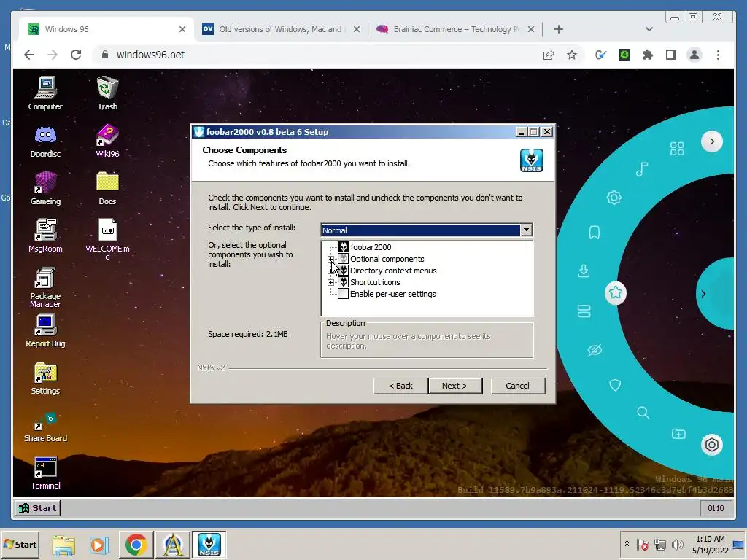This screenshot has height=560, width=747.
Task: Click the bookmark icon in sidebar wheel
Action: click(594, 233)
